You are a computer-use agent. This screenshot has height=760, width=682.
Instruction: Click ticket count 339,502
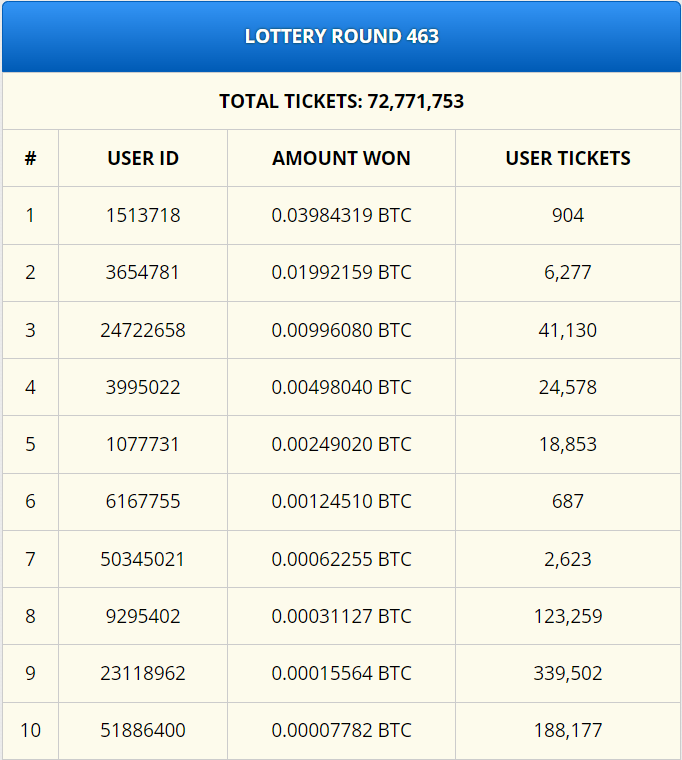point(568,673)
